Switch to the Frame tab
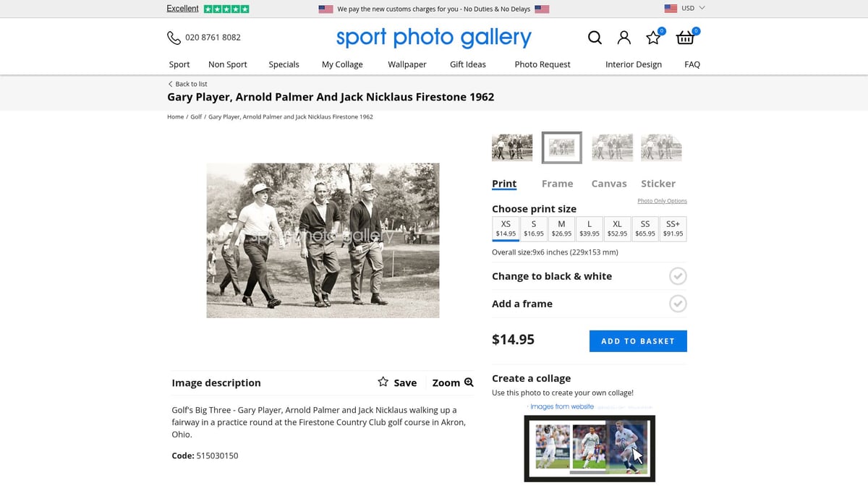Image resolution: width=868 pixels, height=488 pixels. tap(557, 183)
